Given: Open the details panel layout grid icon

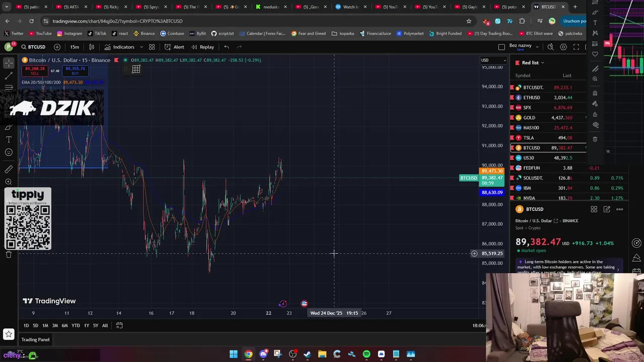Looking at the screenshot, I should pyautogui.click(x=594, y=209).
